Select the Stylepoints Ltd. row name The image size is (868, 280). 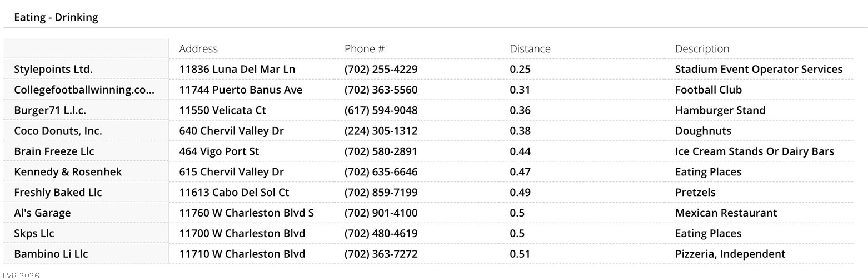click(x=53, y=70)
